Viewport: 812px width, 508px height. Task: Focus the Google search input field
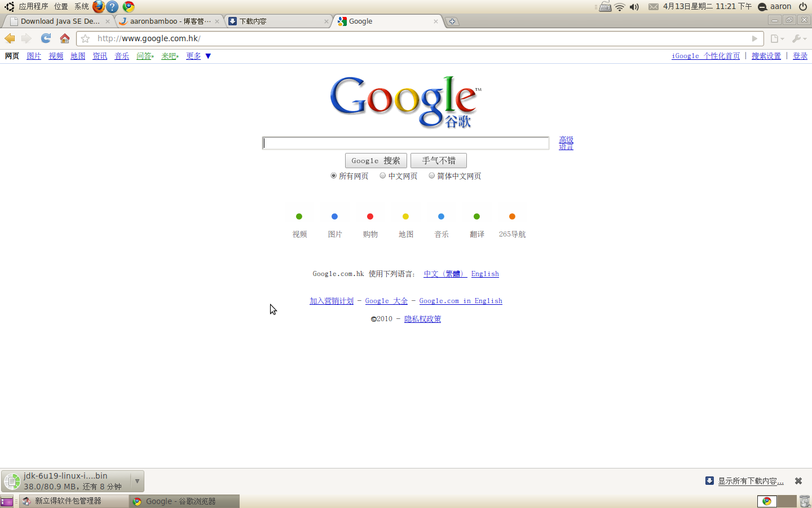pyautogui.click(x=405, y=143)
